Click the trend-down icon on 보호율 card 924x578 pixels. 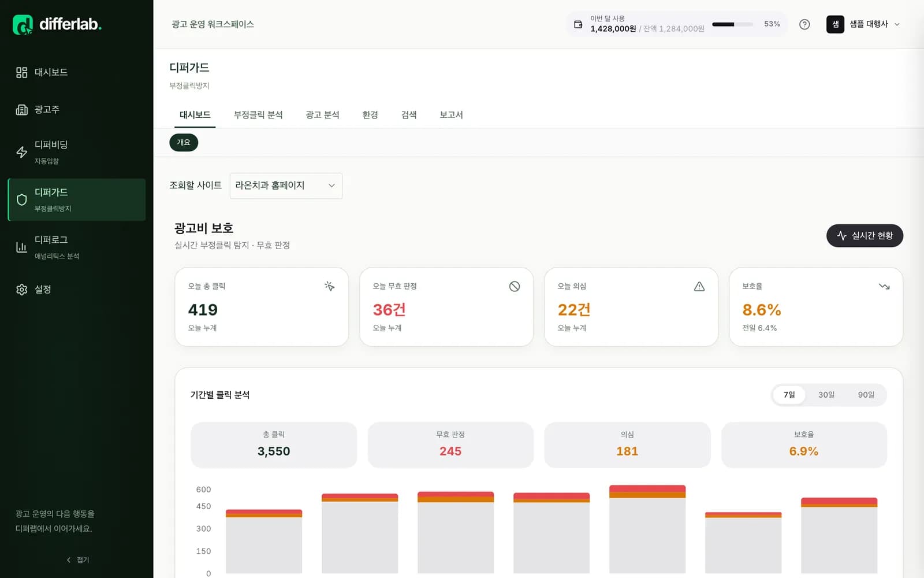884,286
